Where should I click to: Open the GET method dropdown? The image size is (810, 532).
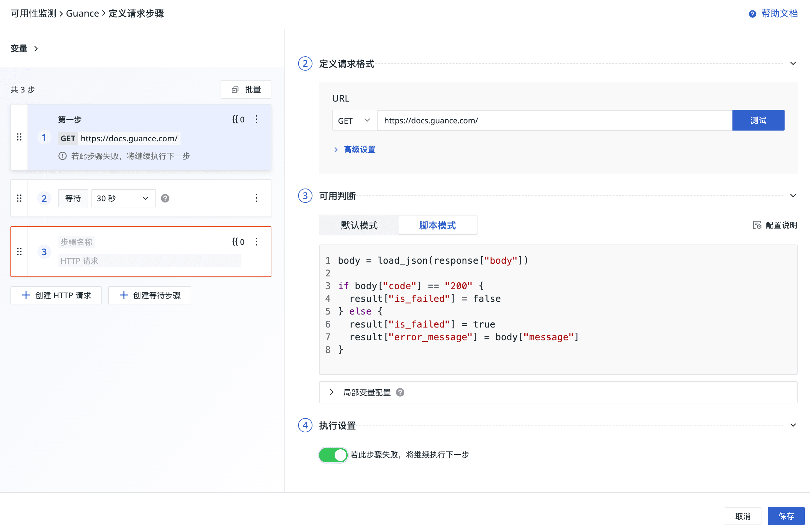coord(354,120)
